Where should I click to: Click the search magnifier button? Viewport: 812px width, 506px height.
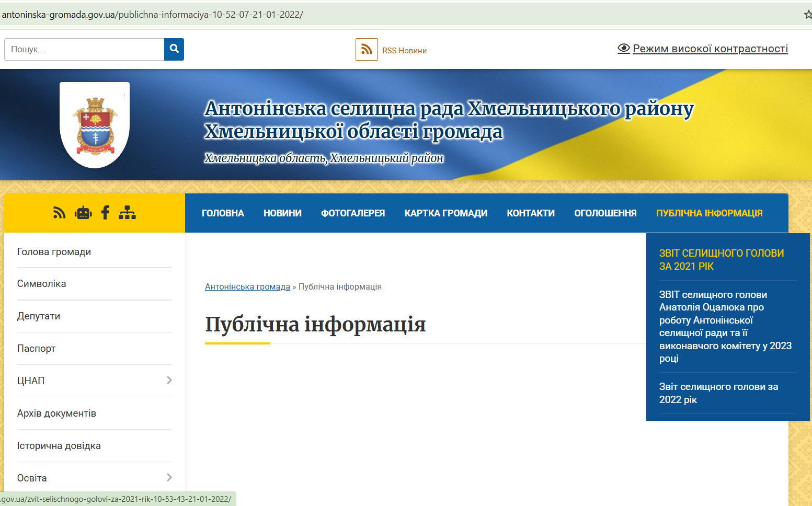click(174, 49)
